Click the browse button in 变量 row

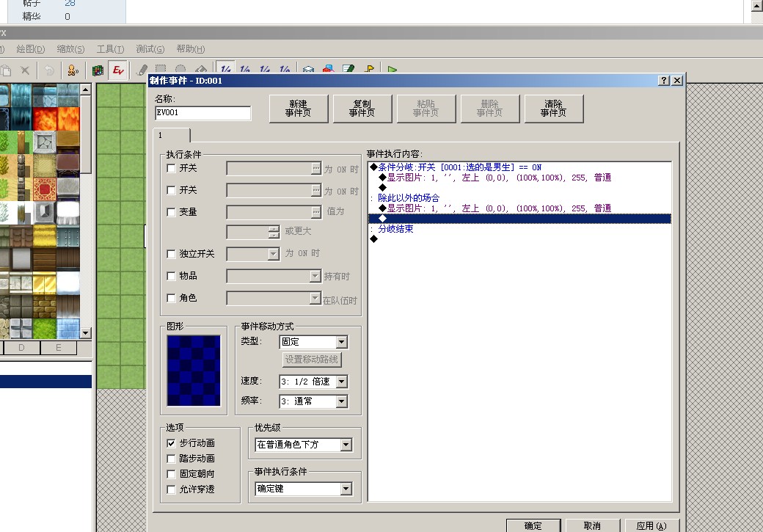pos(316,212)
